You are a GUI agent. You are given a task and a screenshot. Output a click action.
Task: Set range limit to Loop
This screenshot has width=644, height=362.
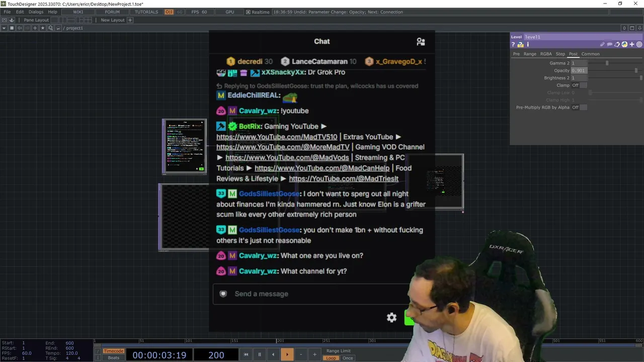(331, 358)
